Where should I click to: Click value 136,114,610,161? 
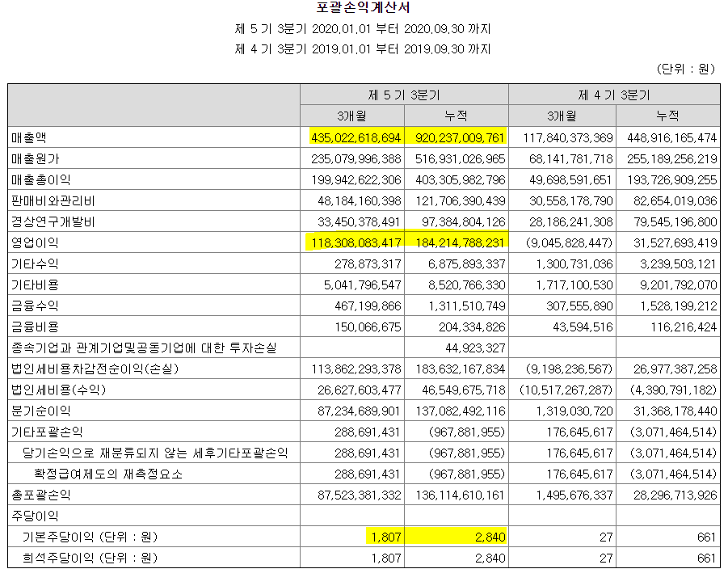(460, 495)
